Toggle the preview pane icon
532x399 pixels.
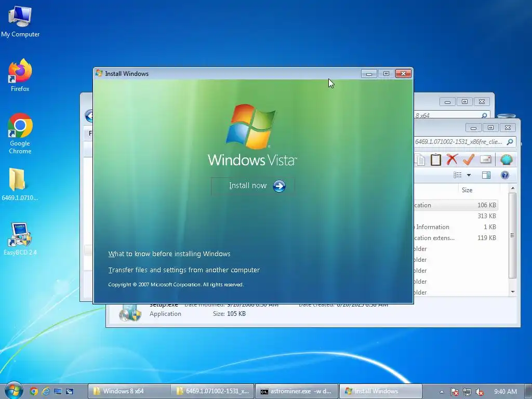click(486, 175)
